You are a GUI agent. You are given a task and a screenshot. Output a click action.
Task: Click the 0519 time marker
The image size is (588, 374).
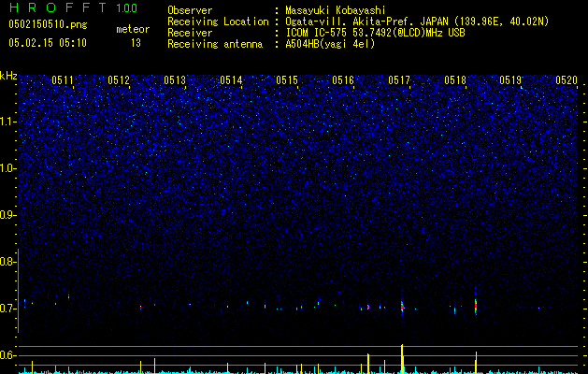tap(510, 80)
